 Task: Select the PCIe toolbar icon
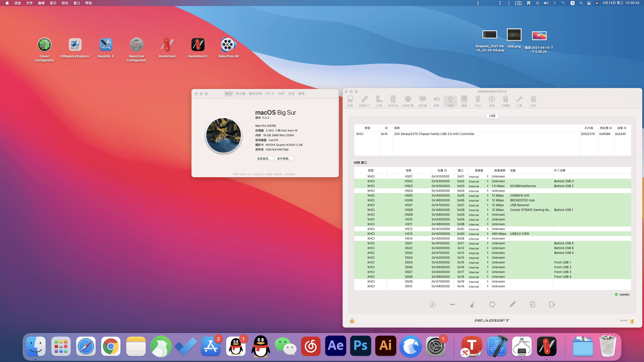point(478,101)
